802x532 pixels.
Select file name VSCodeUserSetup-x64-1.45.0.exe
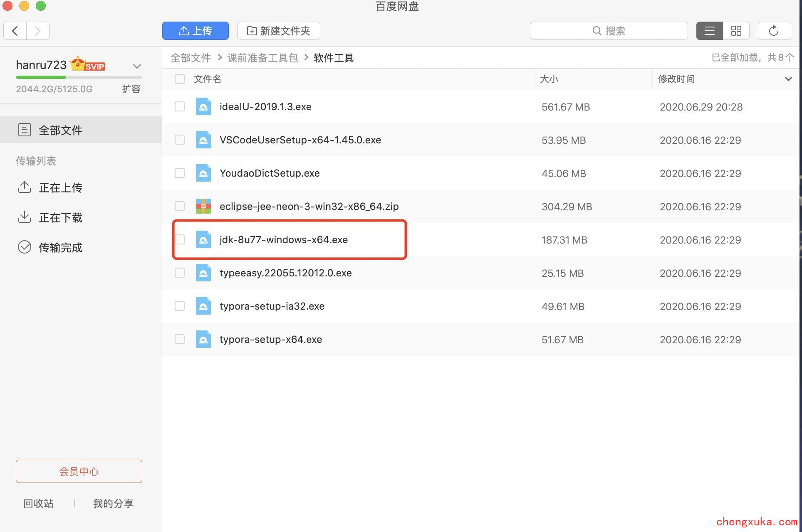tap(300, 140)
